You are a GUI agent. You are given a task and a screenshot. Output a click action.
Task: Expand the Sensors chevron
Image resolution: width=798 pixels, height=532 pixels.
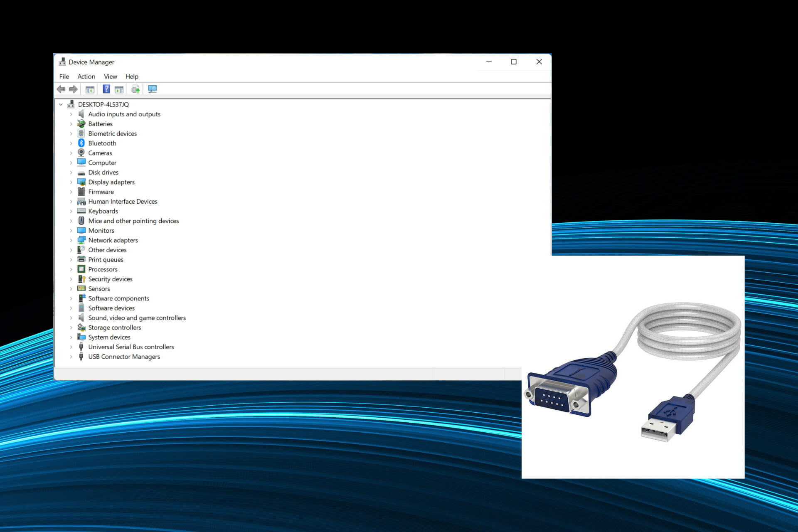click(x=71, y=288)
